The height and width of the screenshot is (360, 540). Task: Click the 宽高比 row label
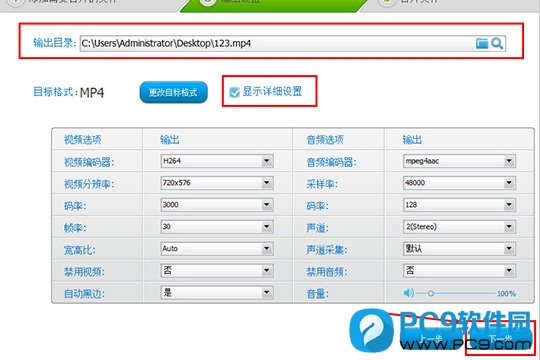pos(80,250)
